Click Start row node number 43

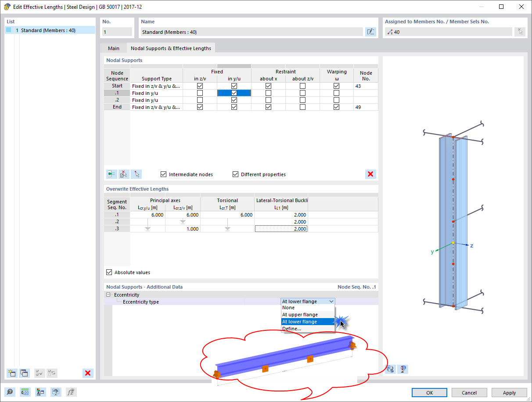tap(366, 86)
